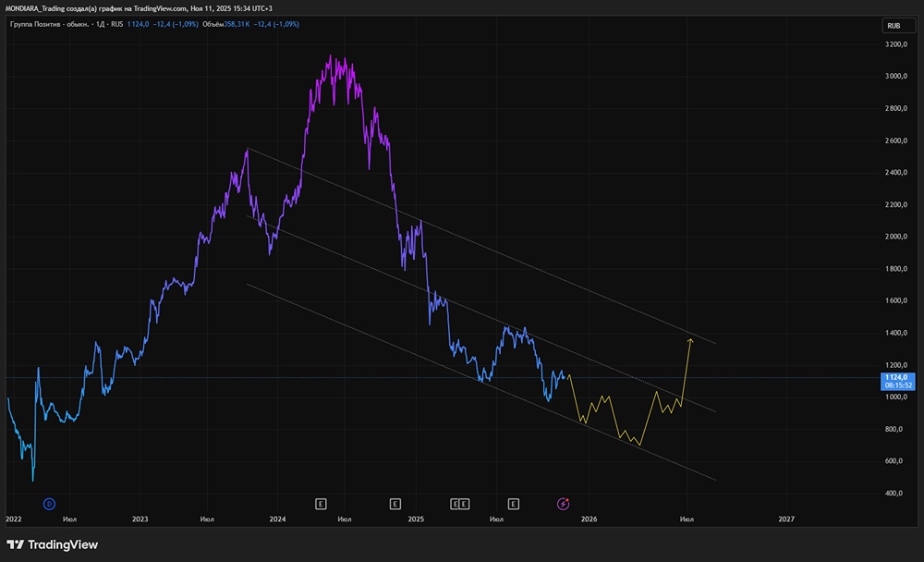The height and width of the screenshot is (562, 924).
Task: Click the TradingView logo at bottom left
Action: [x=52, y=544]
